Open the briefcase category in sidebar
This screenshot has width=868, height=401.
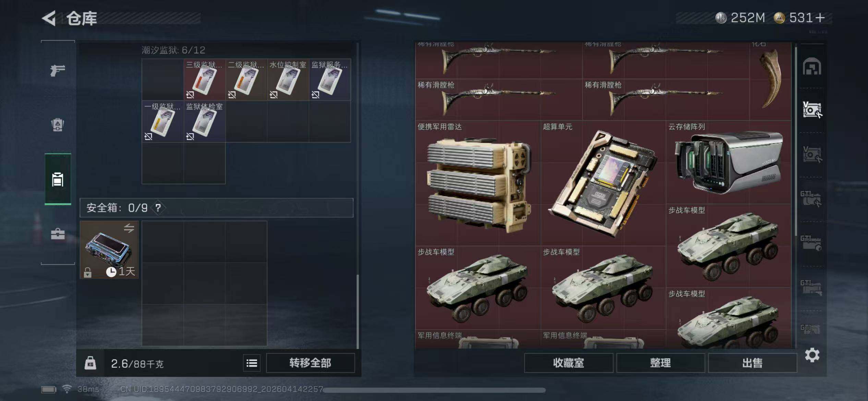point(58,234)
